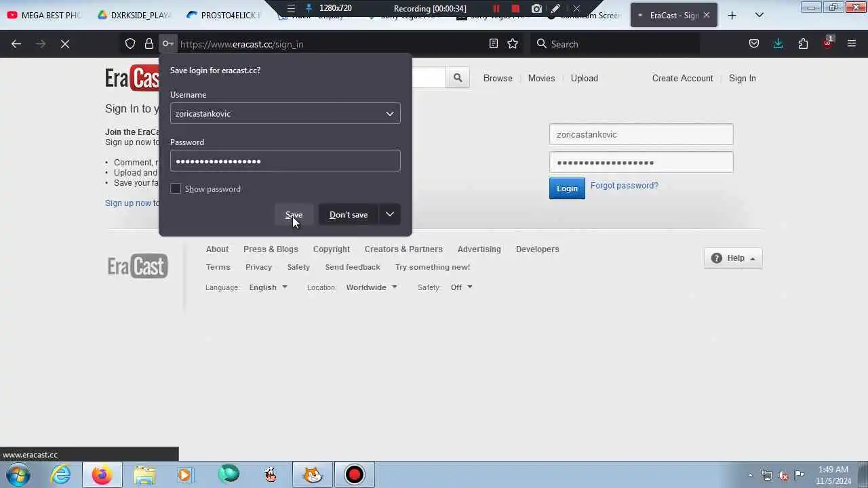Switch to PROSTO4ELICK tab
Screen dimensions: 868x488
tap(224, 15)
